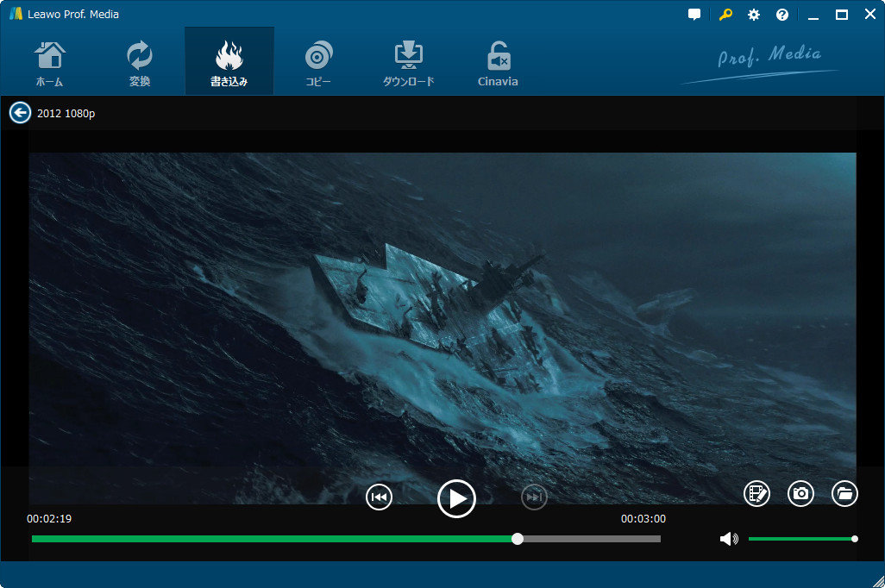The height and width of the screenshot is (588, 885).
Task: Open help with the question mark icon
Action: [781, 15]
